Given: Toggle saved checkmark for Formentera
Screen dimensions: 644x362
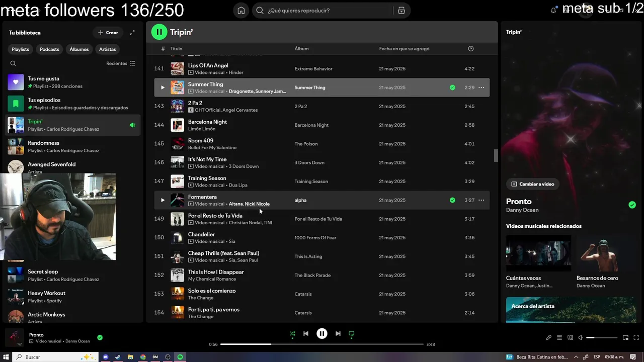Looking at the screenshot, I should pyautogui.click(x=452, y=200).
